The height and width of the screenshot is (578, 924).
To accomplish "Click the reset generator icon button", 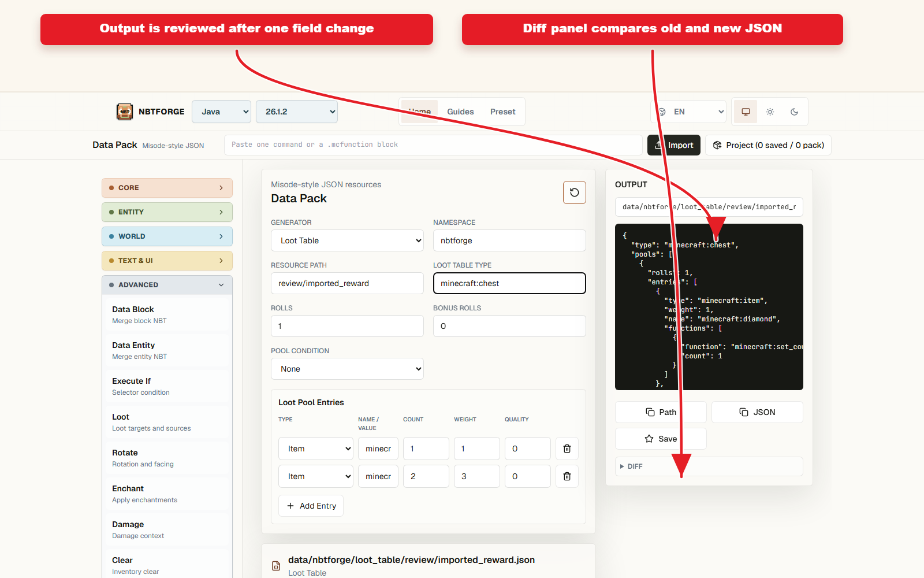I will (x=575, y=192).
